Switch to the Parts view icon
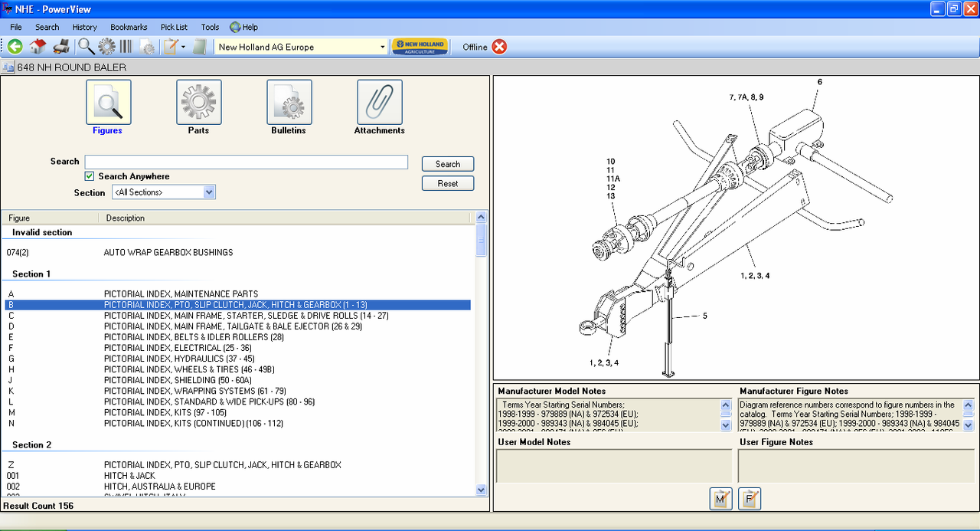Viewport: 980px width, 531px height. click(x=199, y=102)
